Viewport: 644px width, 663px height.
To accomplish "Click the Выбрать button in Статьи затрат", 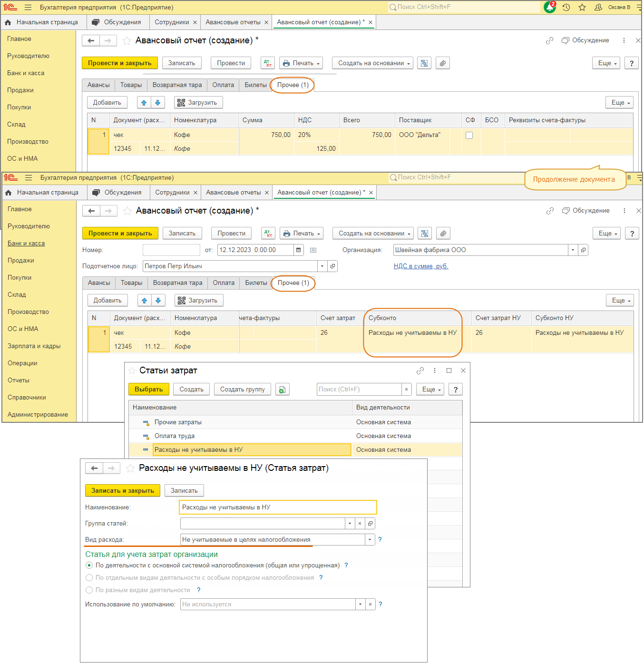I will tap(148, 390).
